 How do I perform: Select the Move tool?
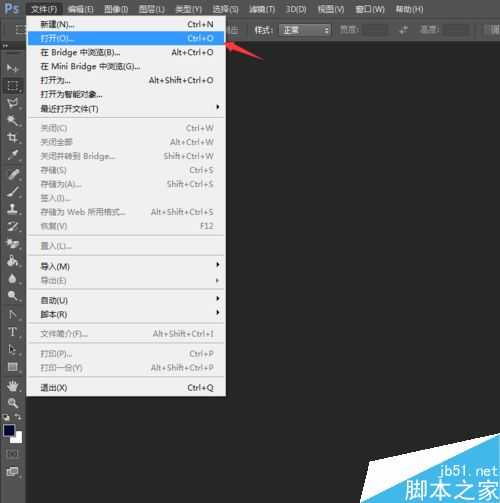[x=12, y=68]
